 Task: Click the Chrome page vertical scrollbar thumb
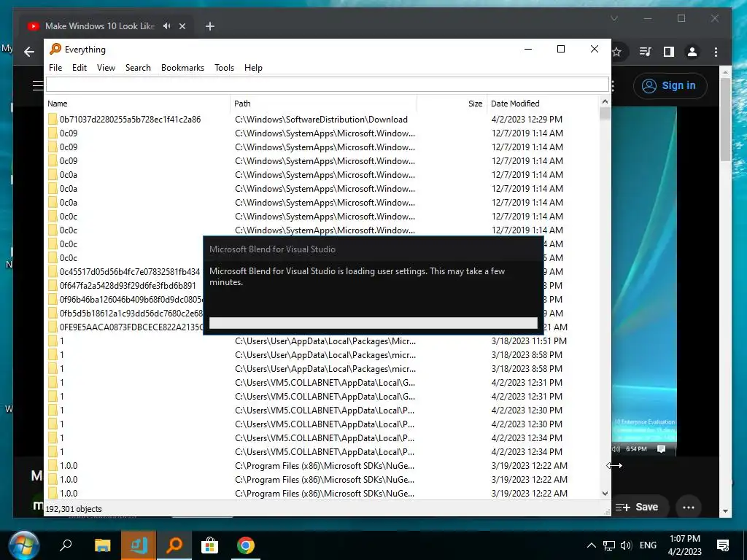coord(725,120)
